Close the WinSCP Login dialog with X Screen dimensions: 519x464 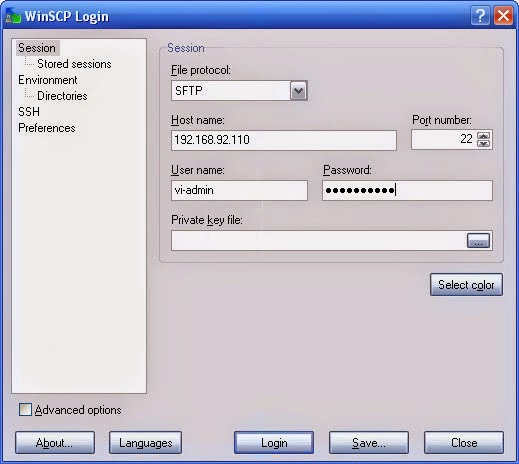point(503,16)
